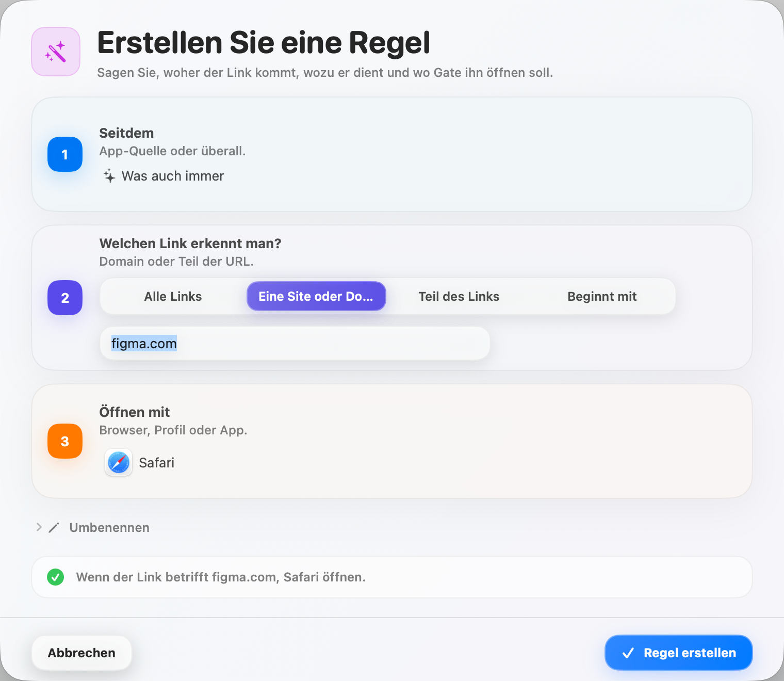Click the green checkmark status icon
This screenshot has height=681, width=784.
pos(55,577)
